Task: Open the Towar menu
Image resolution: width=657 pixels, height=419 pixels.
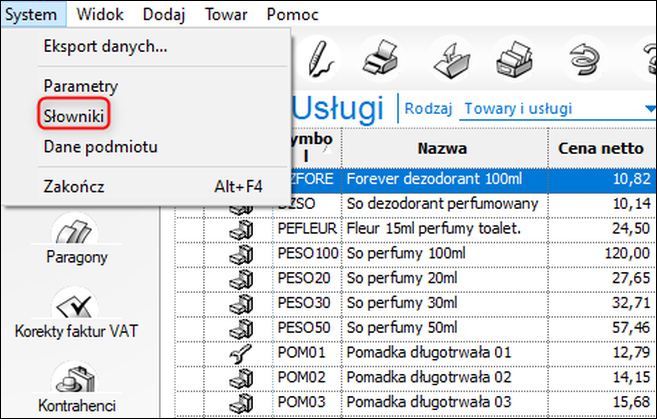Action: tap(226, 15)
